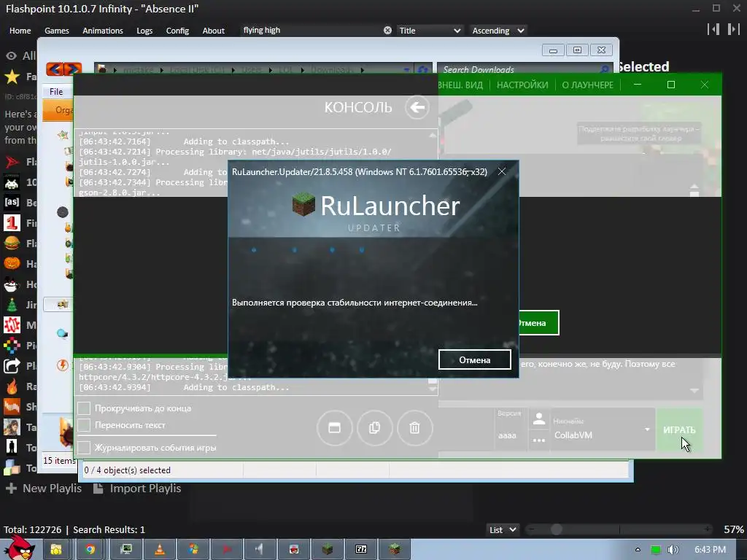Click 'Отмена' in RuLauncher Updater dialog
The image size is (747, 560).
pos(474,360)
